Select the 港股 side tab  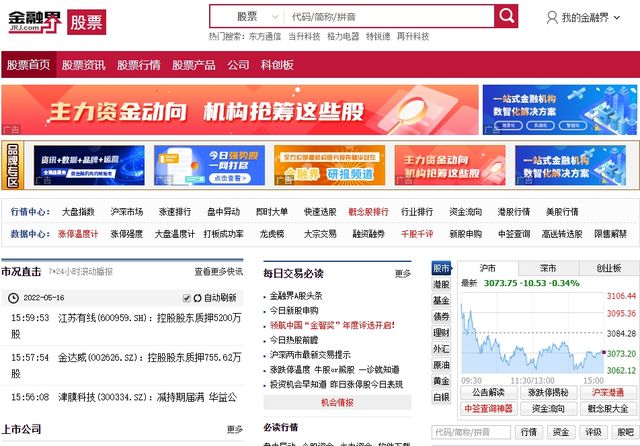(441, 284)
